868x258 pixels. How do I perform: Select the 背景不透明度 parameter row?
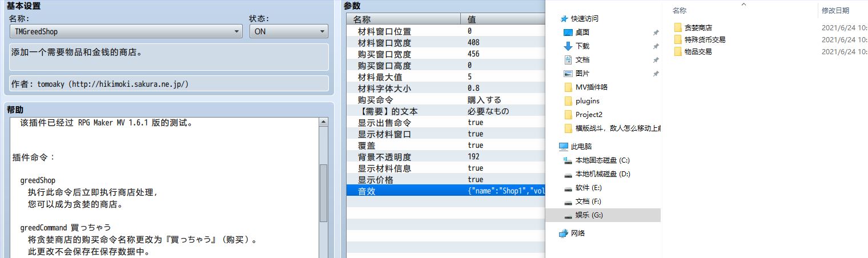coord(446,157)
